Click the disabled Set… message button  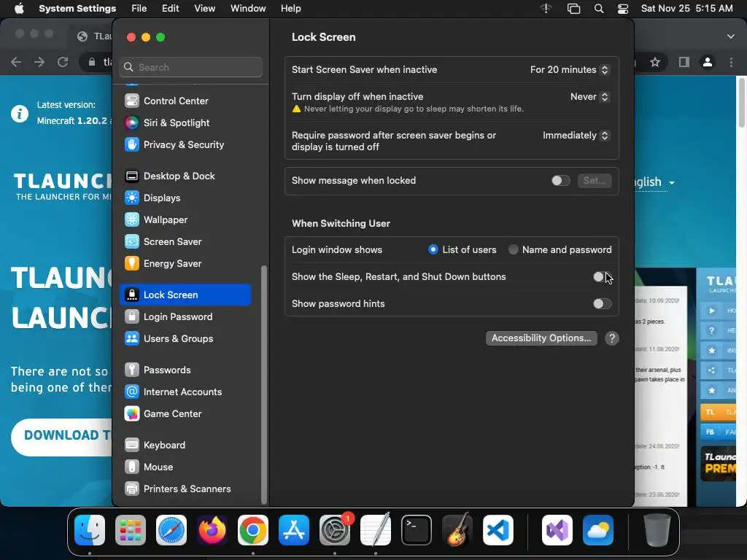tap(595, 181)
